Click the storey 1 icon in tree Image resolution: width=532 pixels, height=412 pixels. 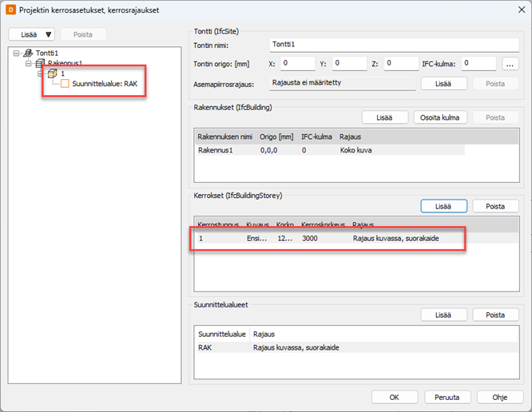[53, 73]
